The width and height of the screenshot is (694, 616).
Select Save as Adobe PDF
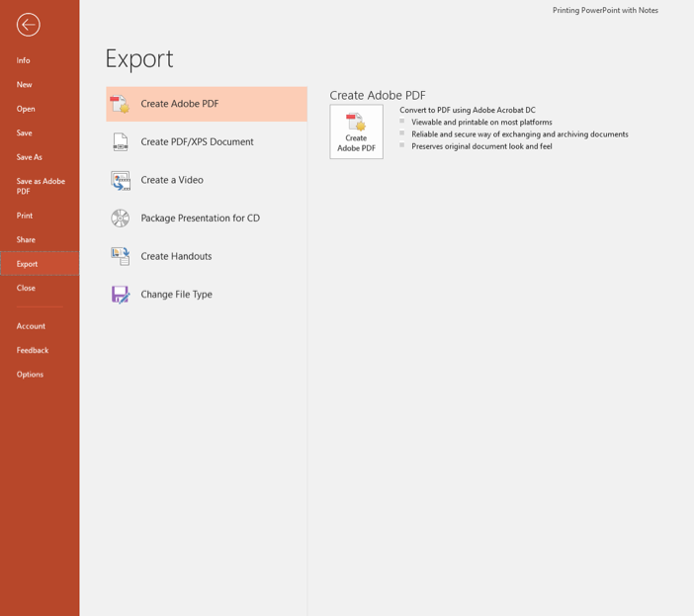(x=40, y=186)
